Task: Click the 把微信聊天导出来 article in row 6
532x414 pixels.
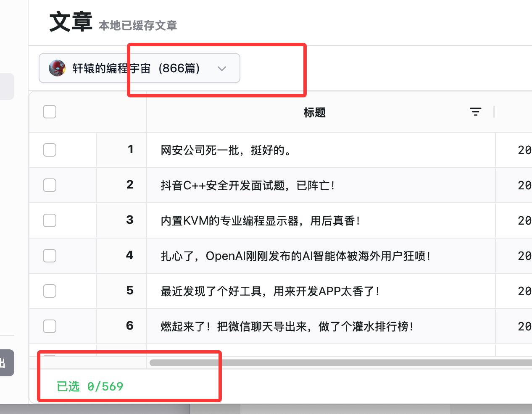Action: (287, 327)
